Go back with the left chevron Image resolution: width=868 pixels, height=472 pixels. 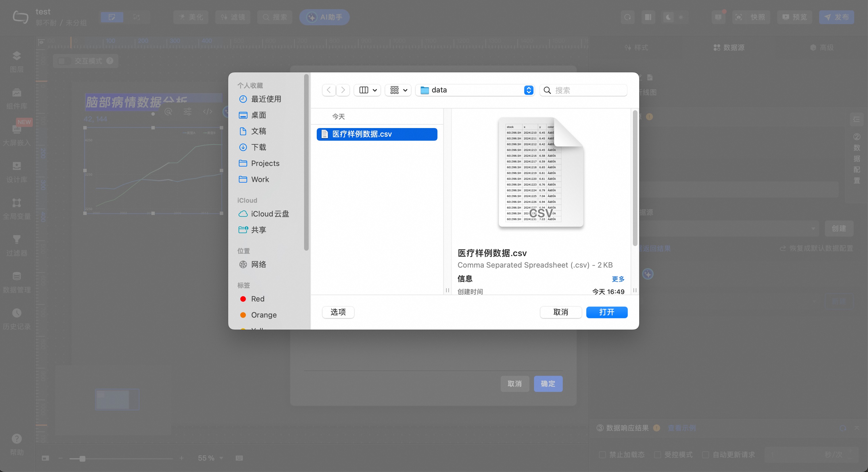[329, 90]
